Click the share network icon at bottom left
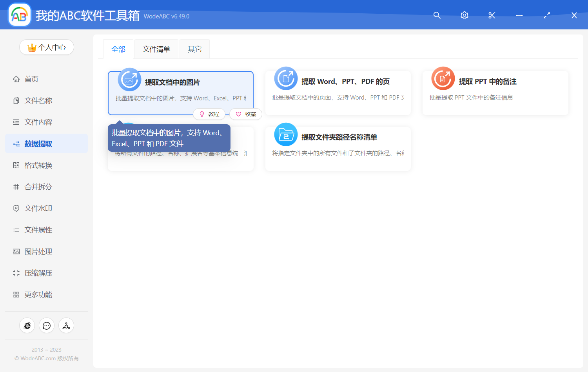Screen dimensions: 588x372 [66, 325]
